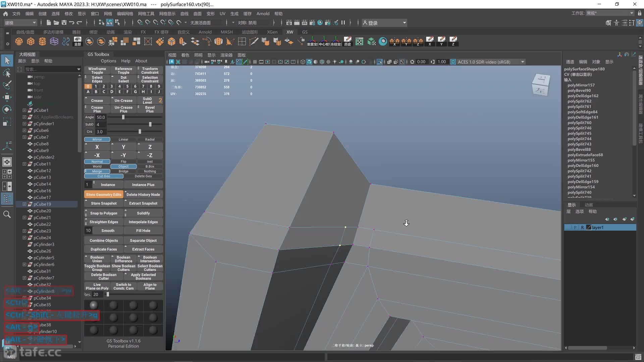The width and height of the screenshot is (644, 362).
Task: Activate the Lasso select tool
Action: click(7, 73)
